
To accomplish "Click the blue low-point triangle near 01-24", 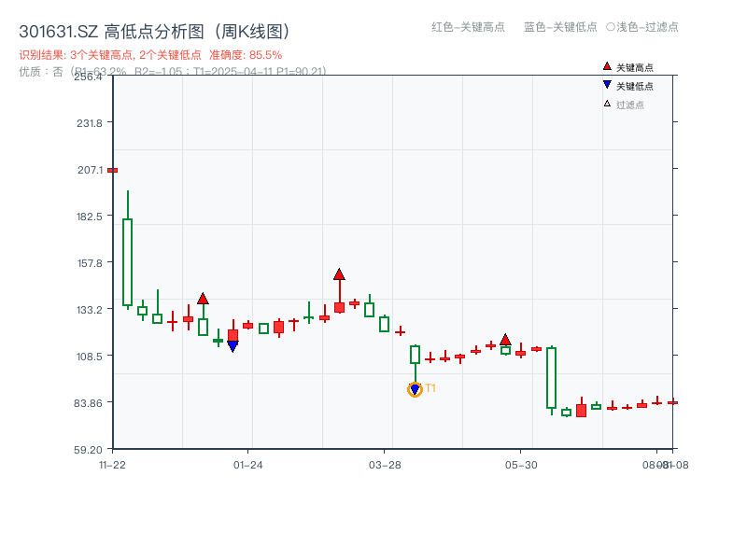I will (233, 344).
